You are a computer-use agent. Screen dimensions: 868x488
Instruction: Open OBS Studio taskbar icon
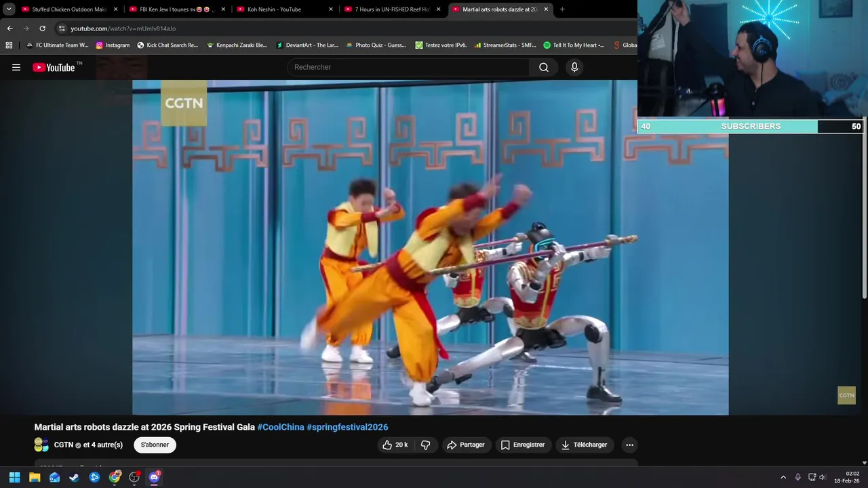[134, 477]
